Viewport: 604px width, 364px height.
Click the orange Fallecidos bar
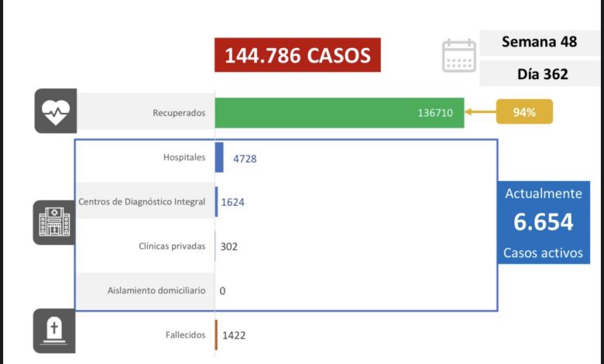coord(216,335)
